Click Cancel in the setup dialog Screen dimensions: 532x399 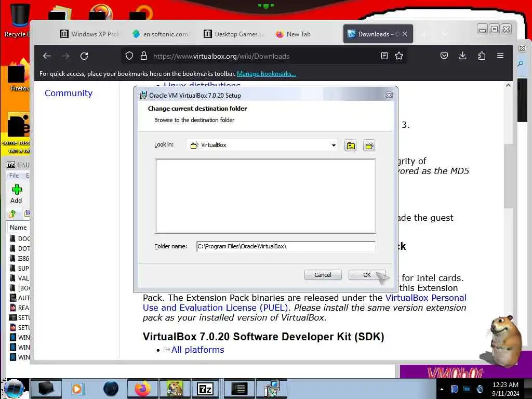pyautogui.click(x=323, y=275)
